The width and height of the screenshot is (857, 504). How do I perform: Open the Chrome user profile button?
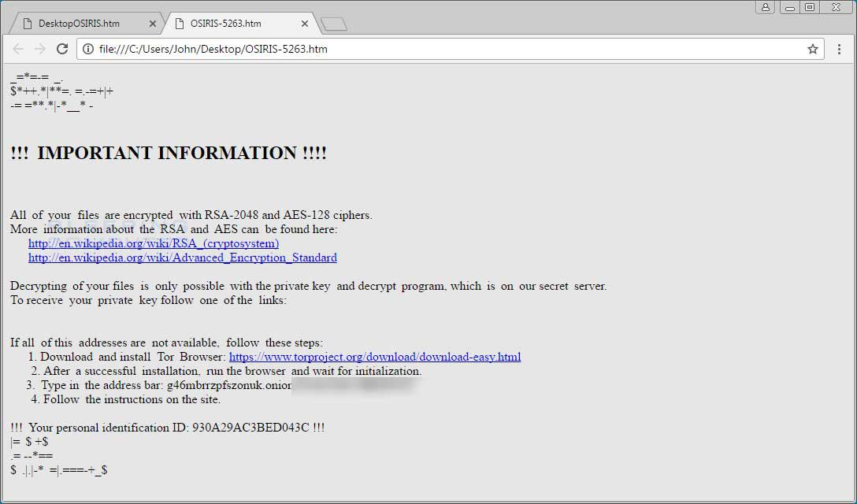pos(765,7)
